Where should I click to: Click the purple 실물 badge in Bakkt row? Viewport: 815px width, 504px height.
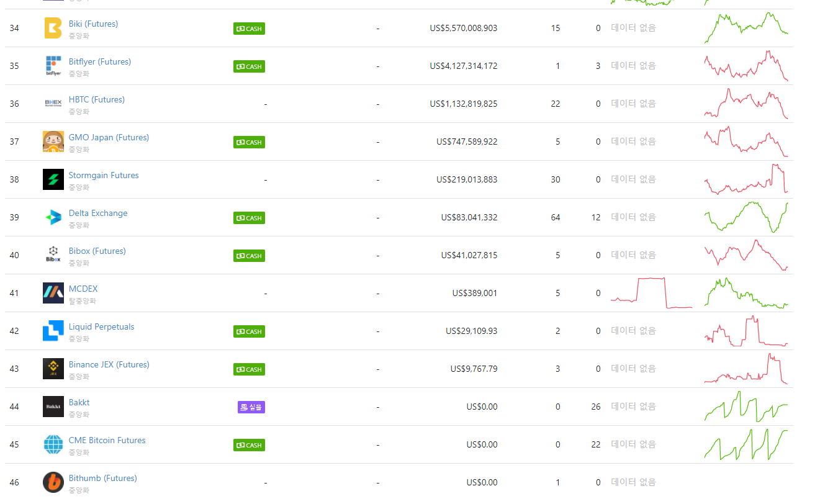point(251,407)
